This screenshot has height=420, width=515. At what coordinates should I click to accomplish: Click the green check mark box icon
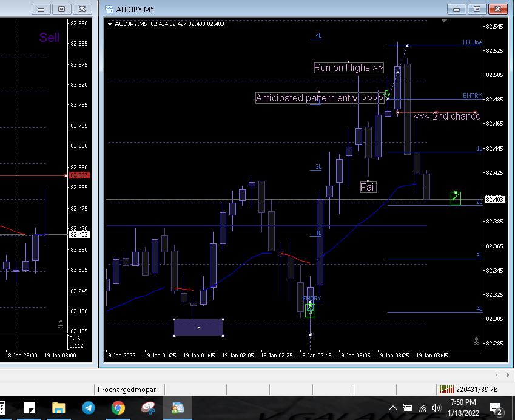(x=456, y=198)
